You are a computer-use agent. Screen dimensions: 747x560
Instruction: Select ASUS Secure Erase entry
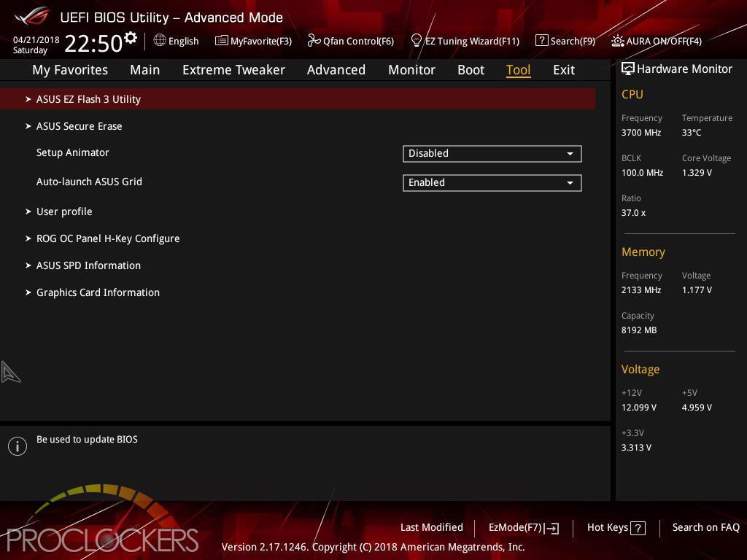pyautogui.click(x=79, y=126)
